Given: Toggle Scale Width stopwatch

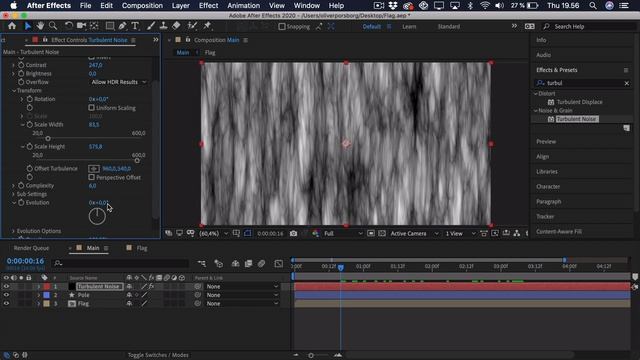Looking at the screenshot, I should click(x=30, y=124).
